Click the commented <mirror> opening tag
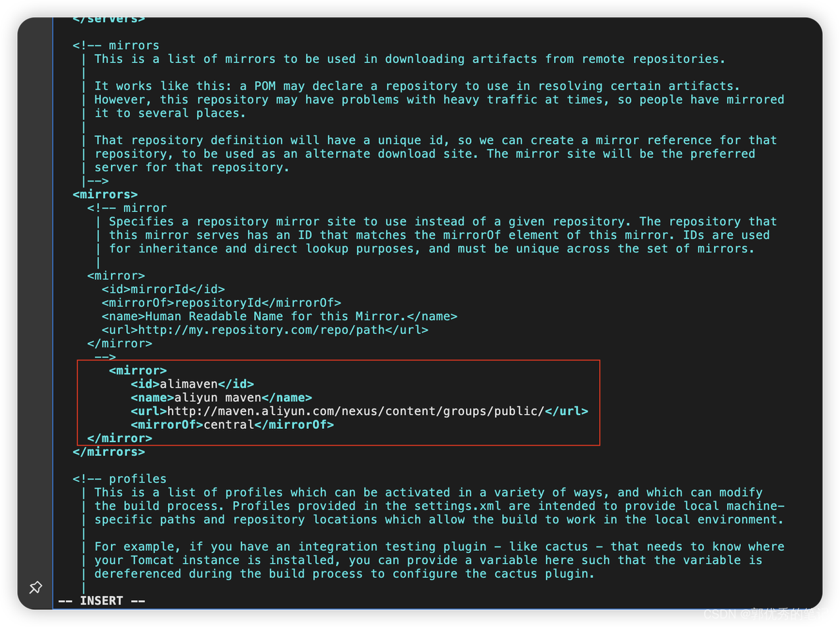The width and height of the screenshot is (840, 627). [x=116, y=276]
